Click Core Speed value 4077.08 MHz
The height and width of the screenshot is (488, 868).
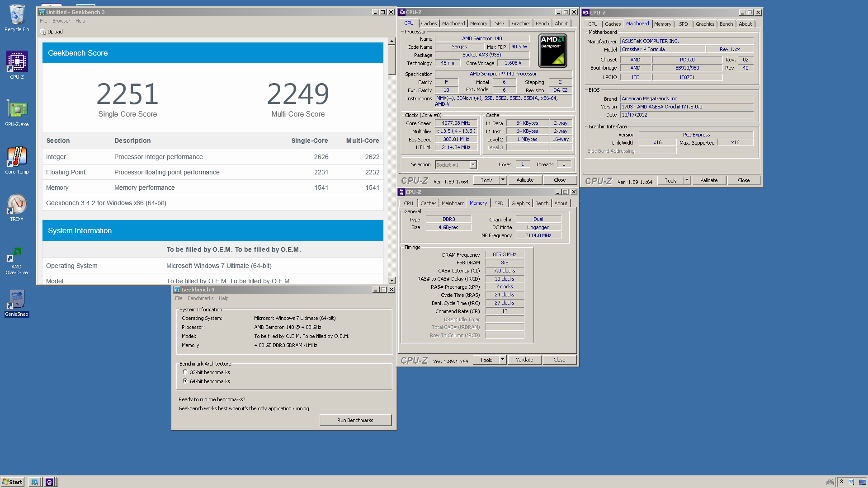(x=456, y=123)
